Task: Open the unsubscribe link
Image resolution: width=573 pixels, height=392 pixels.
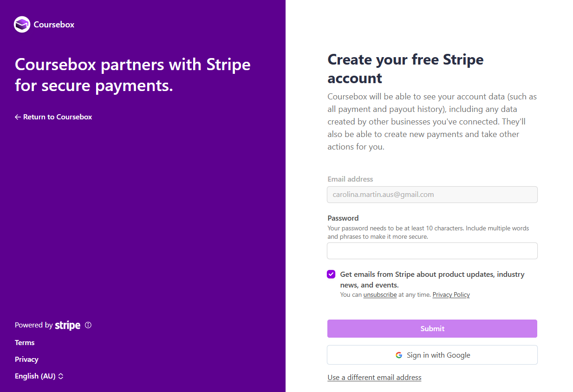Action: tap(380, 295)
